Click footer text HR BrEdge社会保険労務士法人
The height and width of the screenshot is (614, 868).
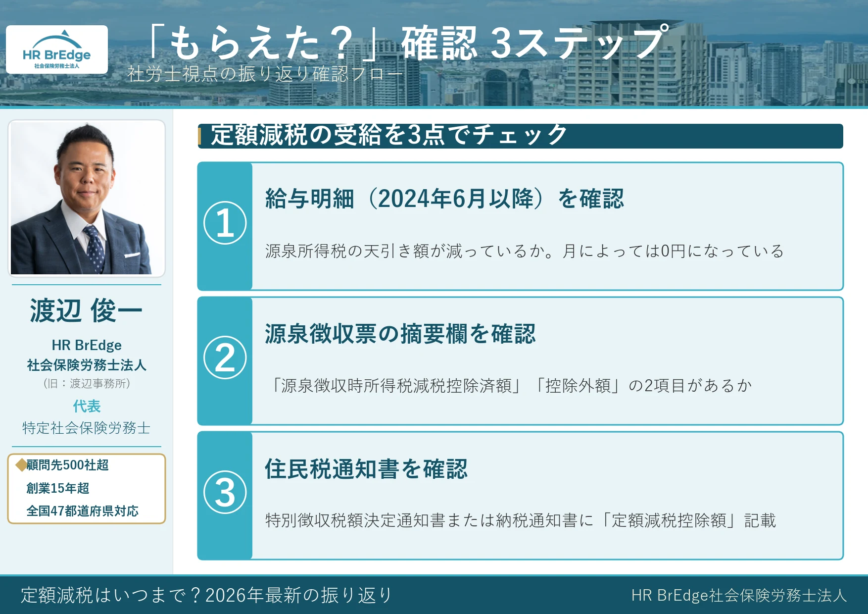pyautogui.click(x=739, y=596)
